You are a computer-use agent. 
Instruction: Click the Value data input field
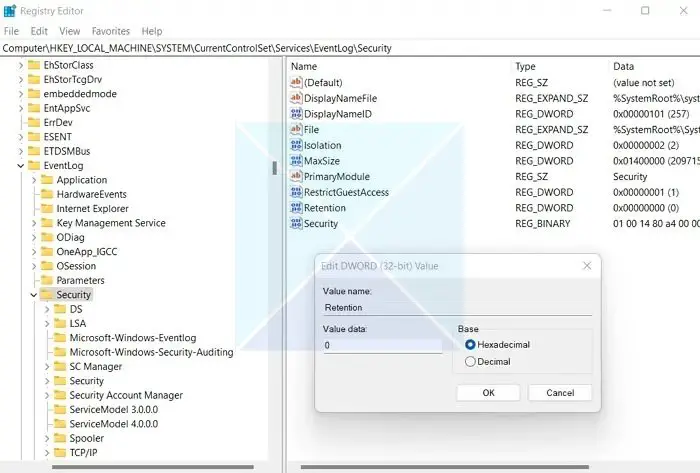coord(383,345)
